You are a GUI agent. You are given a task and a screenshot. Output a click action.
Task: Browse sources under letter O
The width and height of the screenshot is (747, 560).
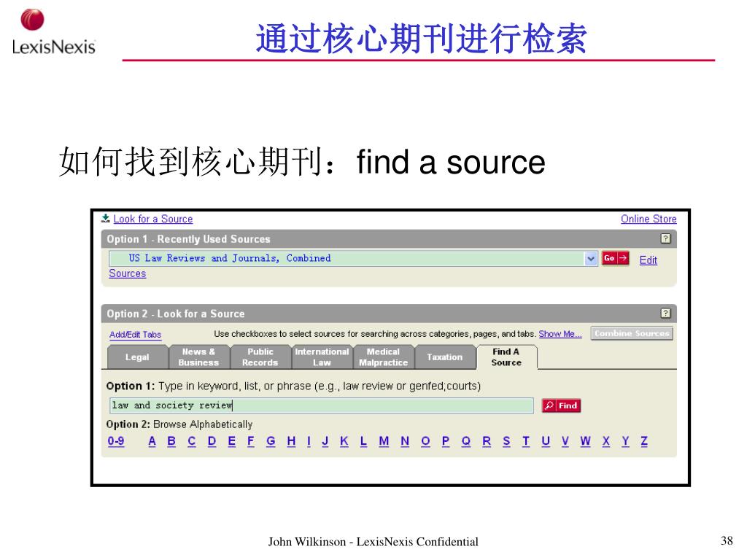tap(425, 441)
